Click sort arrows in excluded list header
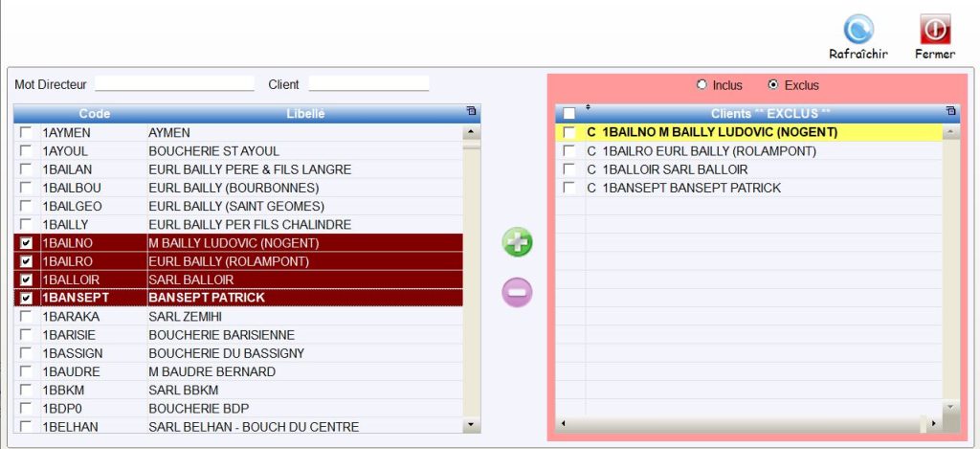This screenshot has height=449, width=980. coord(589,108)
